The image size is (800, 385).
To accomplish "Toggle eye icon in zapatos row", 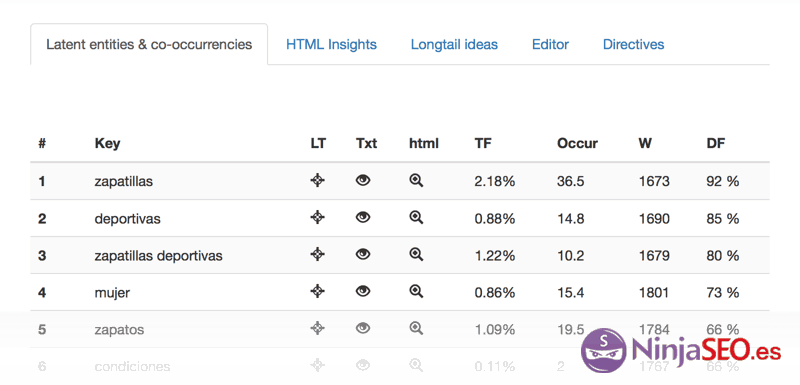I will pyautogui.click(x=363, y=328).
